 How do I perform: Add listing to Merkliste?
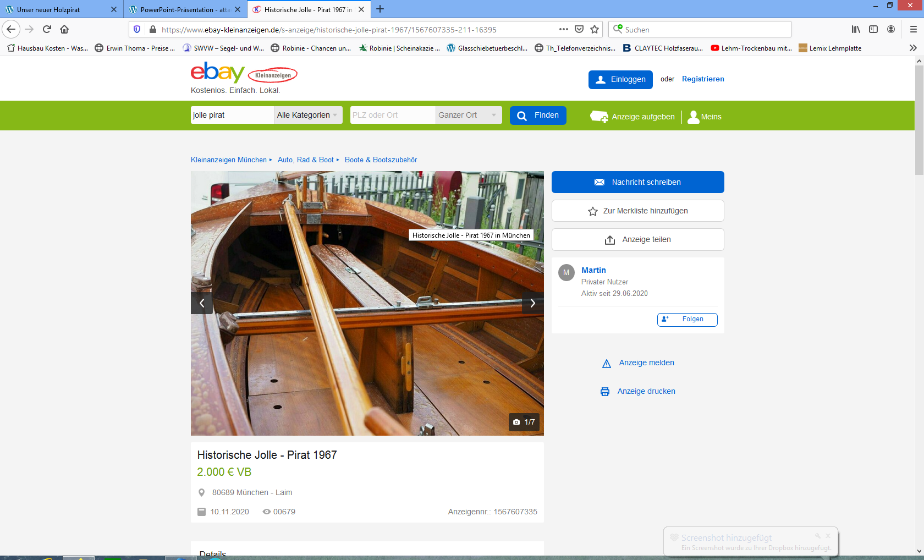point(637,211)
